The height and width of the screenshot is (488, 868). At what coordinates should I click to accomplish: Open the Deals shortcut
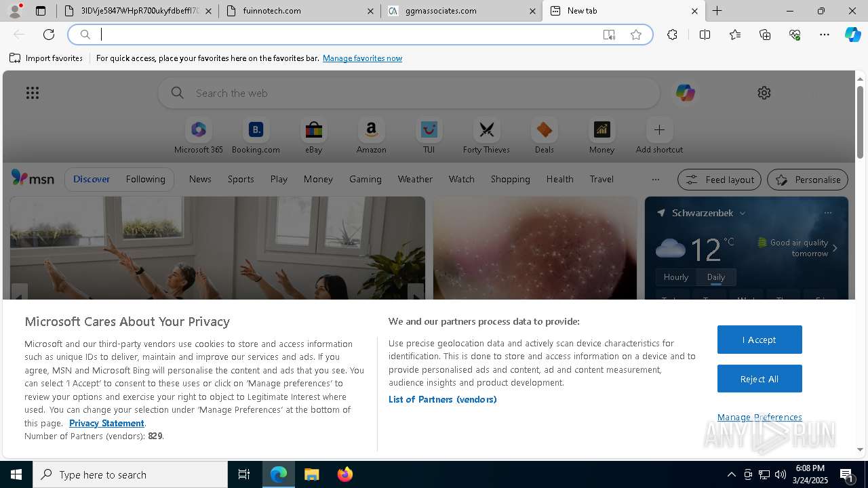click(544, 136)
